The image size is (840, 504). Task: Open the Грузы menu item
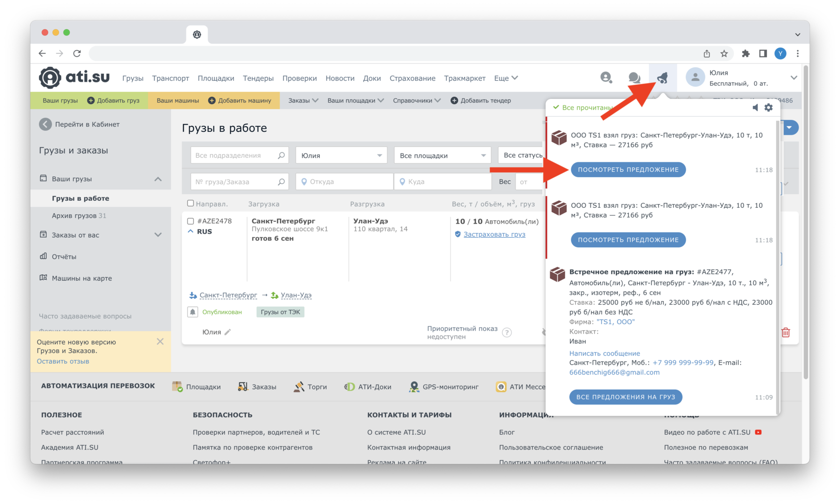tap(133, 78)
